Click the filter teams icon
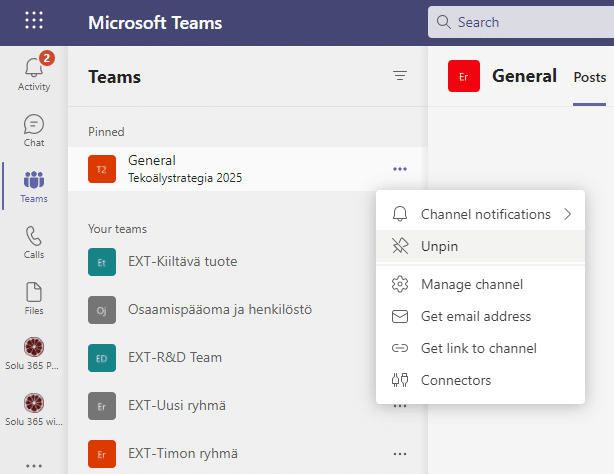The image size is (614, 474). [x=400, y=75]
